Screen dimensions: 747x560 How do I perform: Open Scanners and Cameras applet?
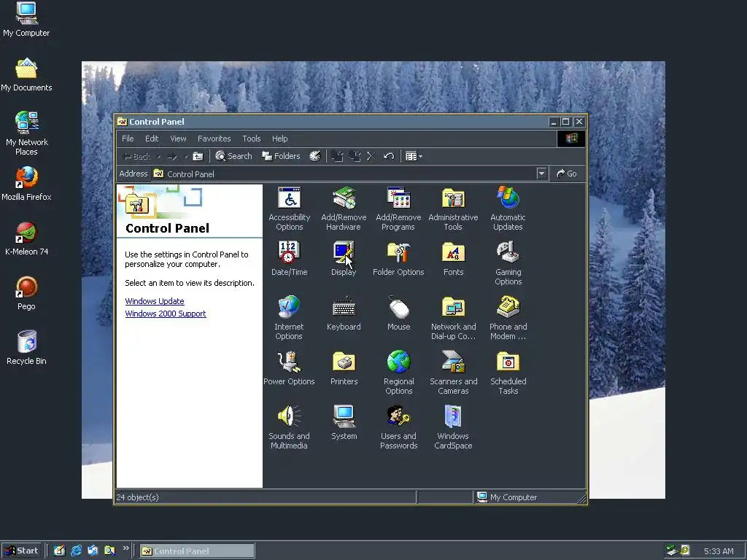tap(453, 373)
